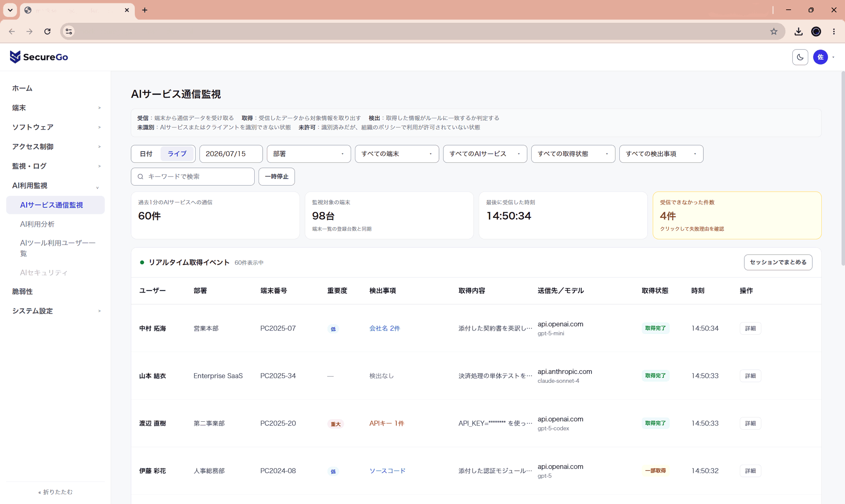Viewport: 845px width, 504px height.
Task: Click the PC2025-34 device number
Action: tap(278, 376)
